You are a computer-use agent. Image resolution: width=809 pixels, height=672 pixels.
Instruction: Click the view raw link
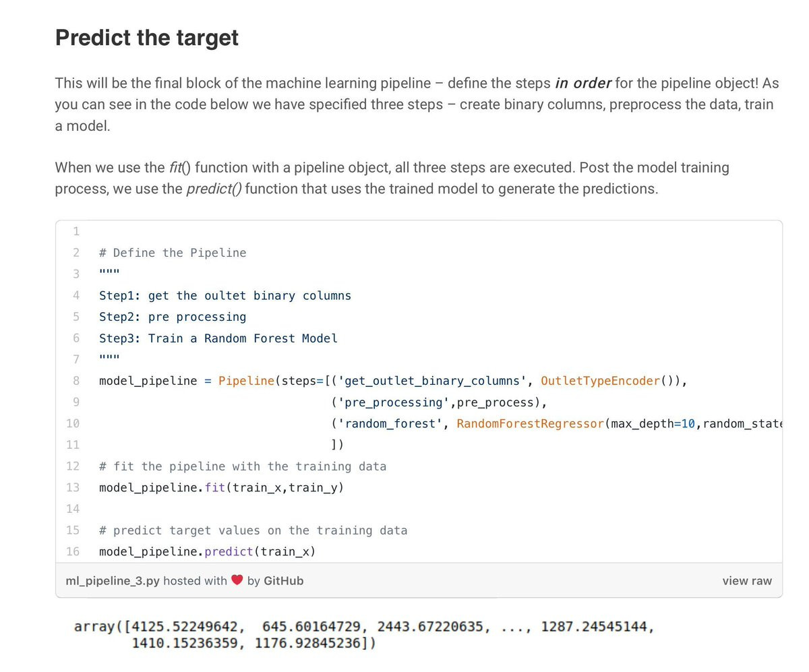click(x=747, y=580)
